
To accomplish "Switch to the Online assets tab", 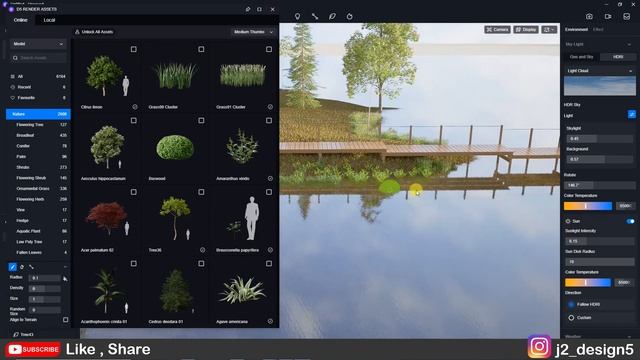I will tap(20, 20).
